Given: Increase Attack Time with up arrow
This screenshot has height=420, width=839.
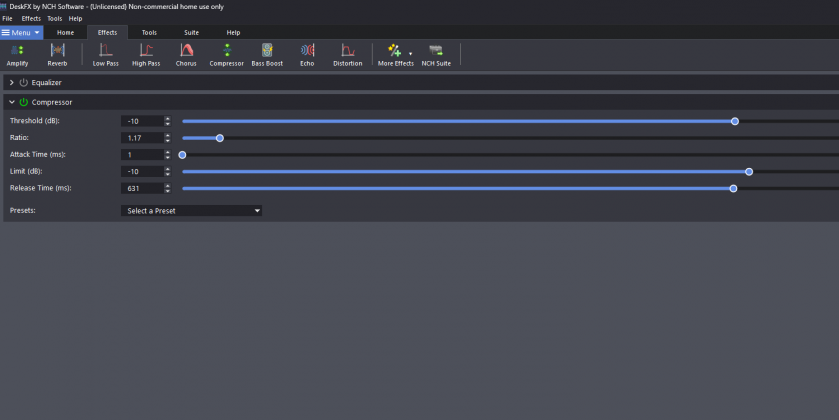Looking at the screenshot, I should click(x=167, y=152).
